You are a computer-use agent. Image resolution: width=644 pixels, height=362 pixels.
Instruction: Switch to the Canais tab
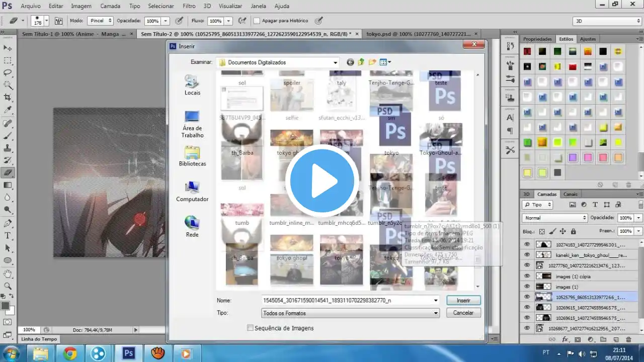click(570, 194)
